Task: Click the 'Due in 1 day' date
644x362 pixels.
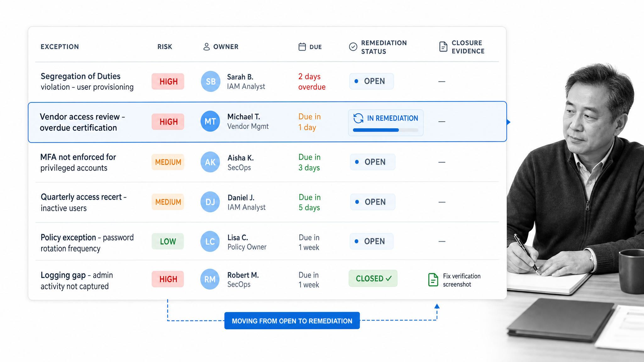Action: (x=309, y=122)
